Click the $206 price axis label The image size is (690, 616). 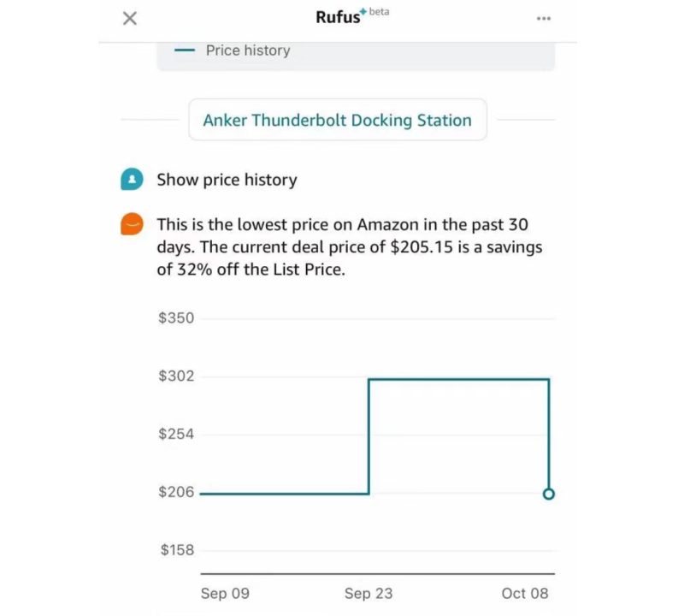(176, 492)
